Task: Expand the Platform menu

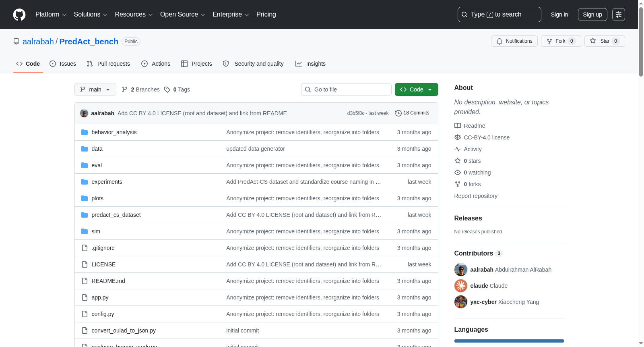Action: pyautogui.click(x=51, y=15)
